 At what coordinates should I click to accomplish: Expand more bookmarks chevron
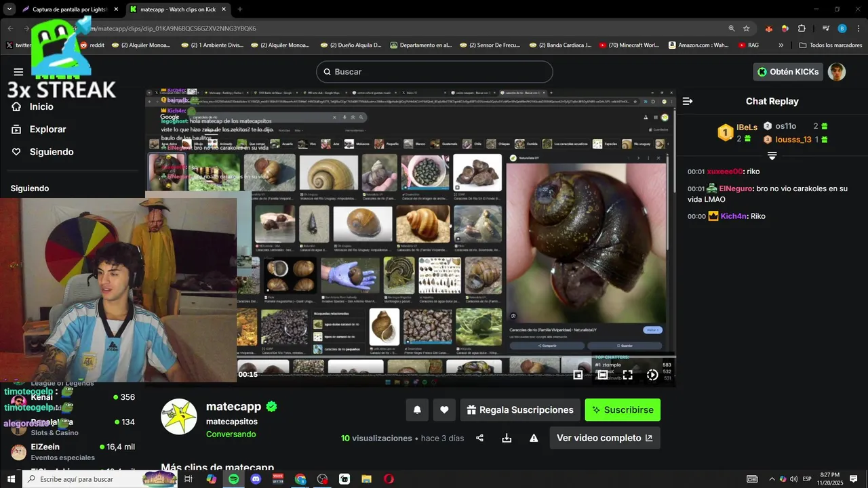pyautogui.click(x=781, y=45)
